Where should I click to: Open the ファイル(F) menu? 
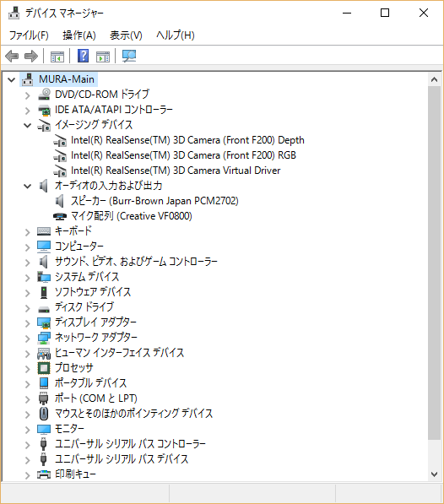[x=29, y=35]
